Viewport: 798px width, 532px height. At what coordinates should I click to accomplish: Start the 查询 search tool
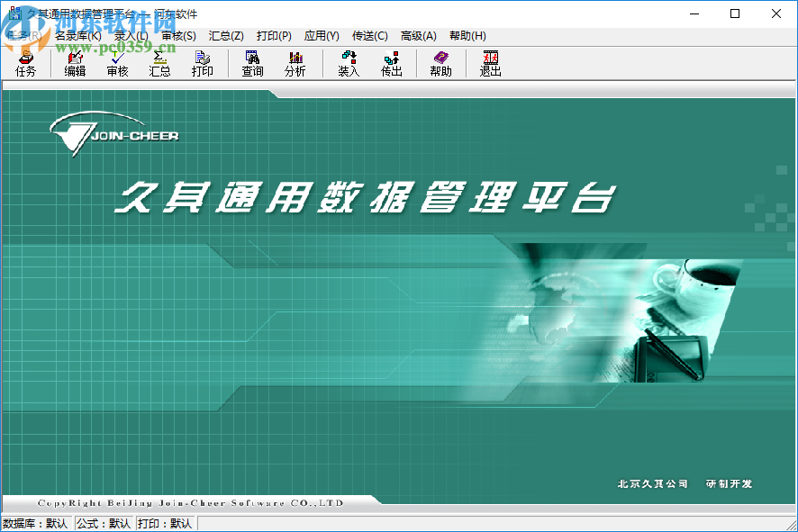click(252, 64)
